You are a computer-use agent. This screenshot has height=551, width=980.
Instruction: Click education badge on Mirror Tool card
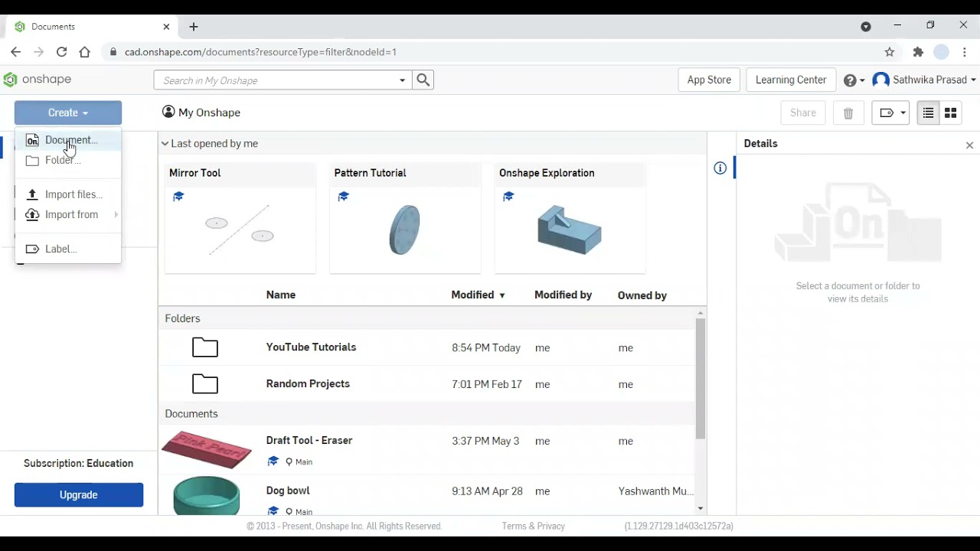point(178,197)
